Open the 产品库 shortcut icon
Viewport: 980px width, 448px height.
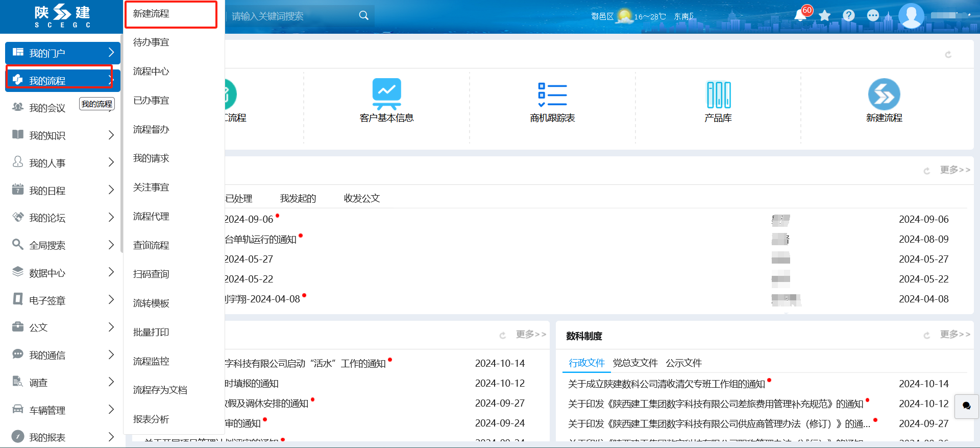[x=718, y=94]
